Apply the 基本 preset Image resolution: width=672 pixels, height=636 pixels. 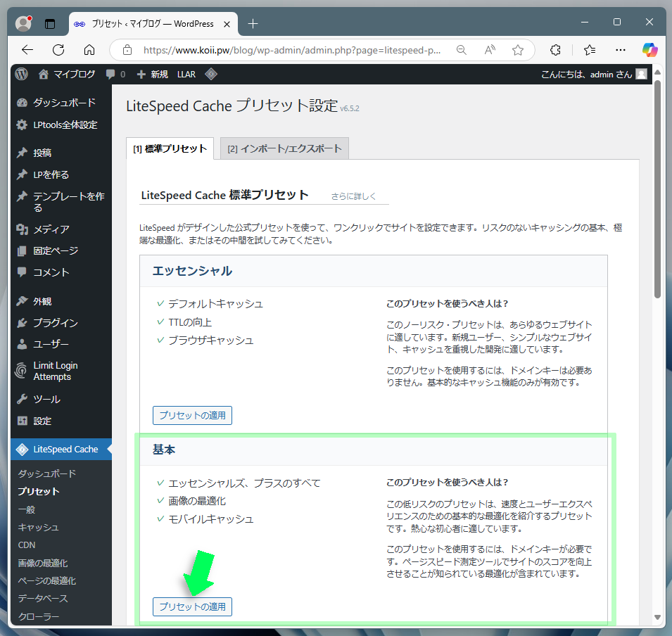pos(192,607)
